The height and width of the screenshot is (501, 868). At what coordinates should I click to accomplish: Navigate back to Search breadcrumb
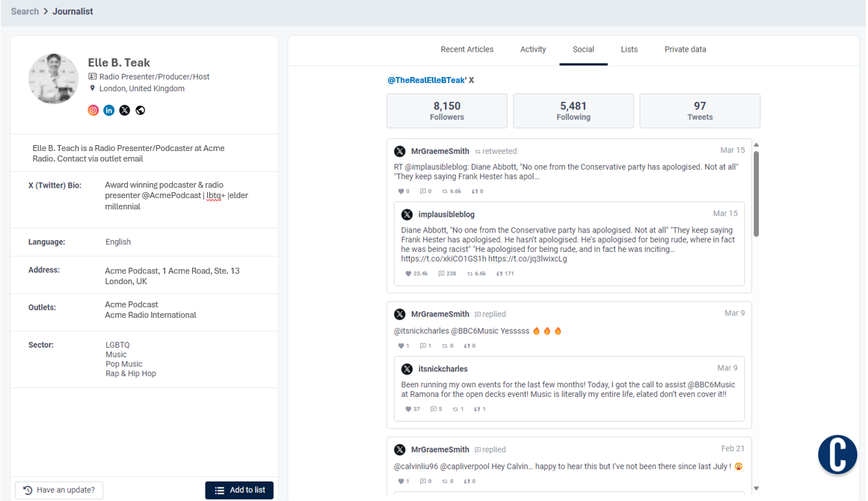[25, 12]
